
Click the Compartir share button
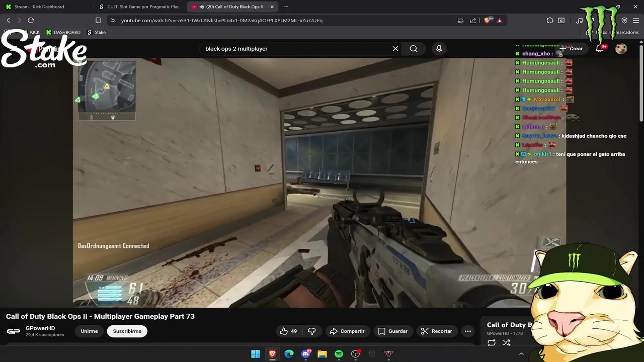(x=347, y=331)
